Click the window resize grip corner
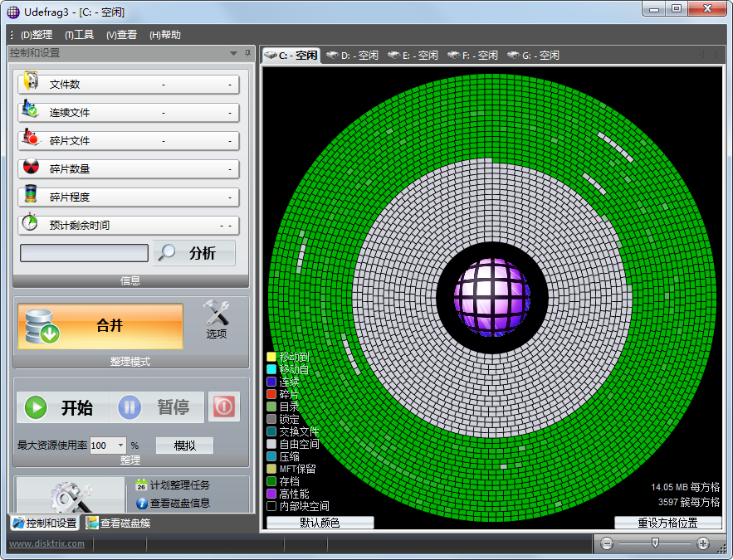Viewport: 733px width, 560px height. (x=722, y=550)
